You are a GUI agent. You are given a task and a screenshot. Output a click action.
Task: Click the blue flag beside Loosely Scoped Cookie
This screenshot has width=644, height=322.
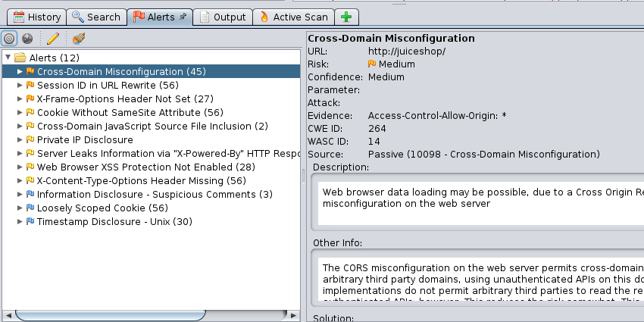tap(30, 208)
